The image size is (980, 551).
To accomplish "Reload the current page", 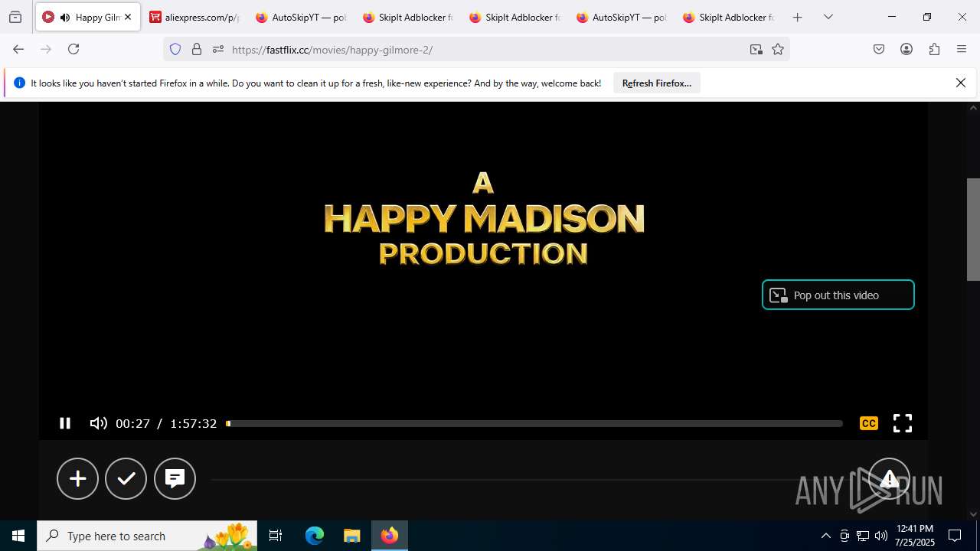I will [x=73, y=49].
